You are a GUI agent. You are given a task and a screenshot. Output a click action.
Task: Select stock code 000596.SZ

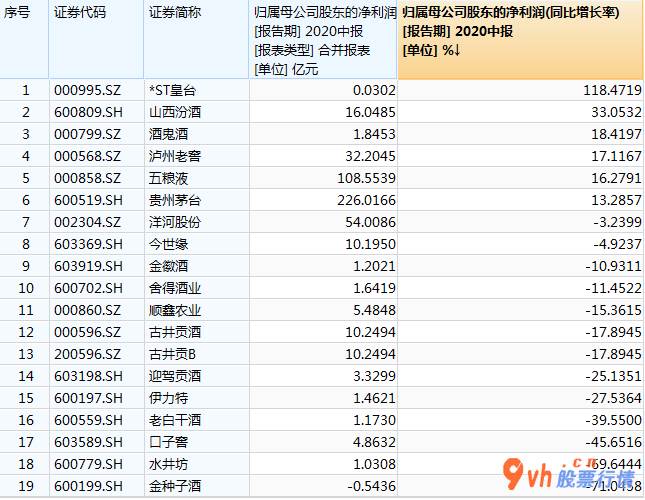click(87, 333)
